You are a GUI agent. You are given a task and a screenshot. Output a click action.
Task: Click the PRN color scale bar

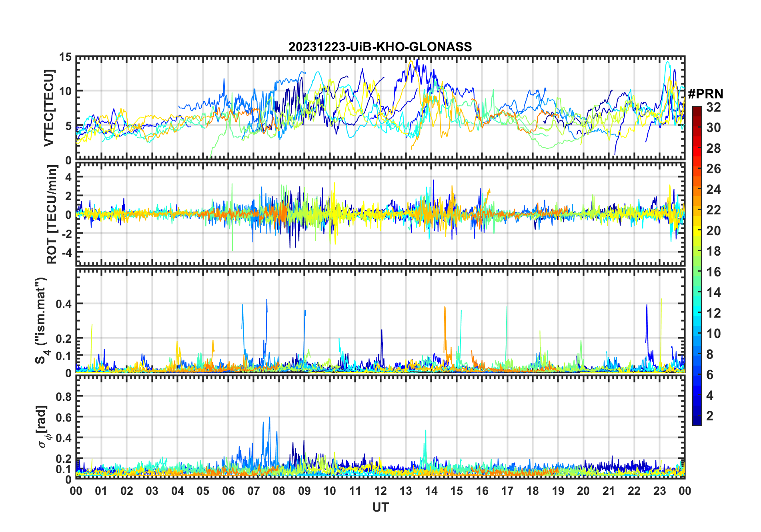point(697,266)
